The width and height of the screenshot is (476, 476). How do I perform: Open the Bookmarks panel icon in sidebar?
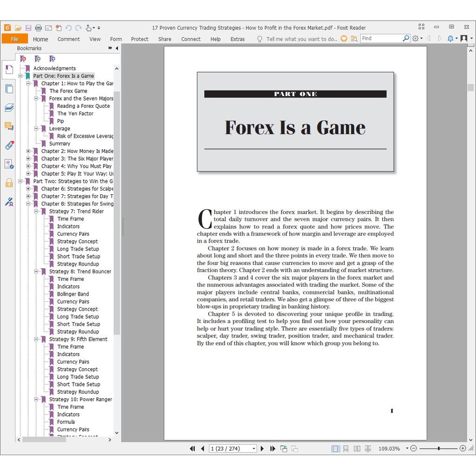click(9, 70)
